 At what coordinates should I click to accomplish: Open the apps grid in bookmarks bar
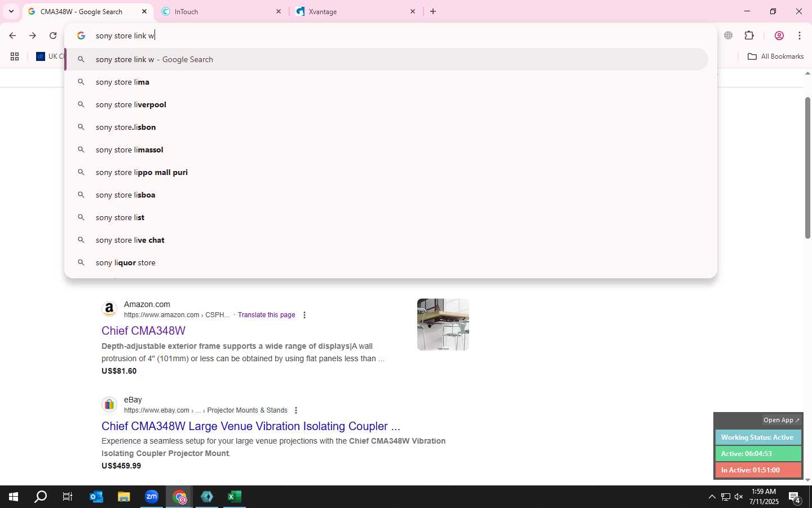tap(15, 56)
